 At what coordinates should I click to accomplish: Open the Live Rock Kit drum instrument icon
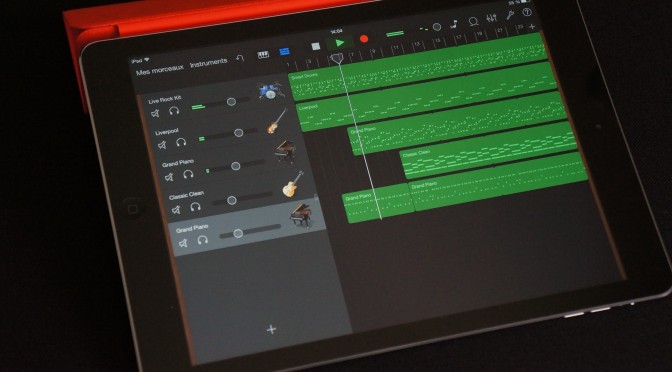(270, 90)
